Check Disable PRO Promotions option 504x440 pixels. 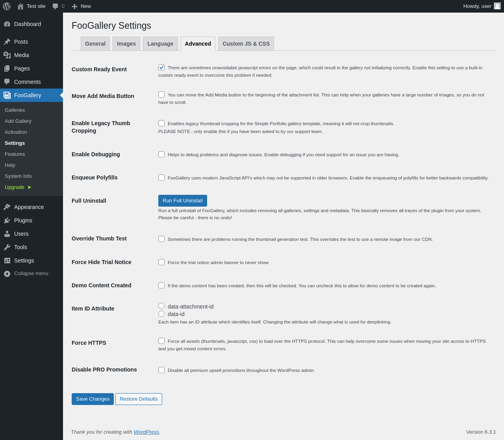click(x=161, y=370)
